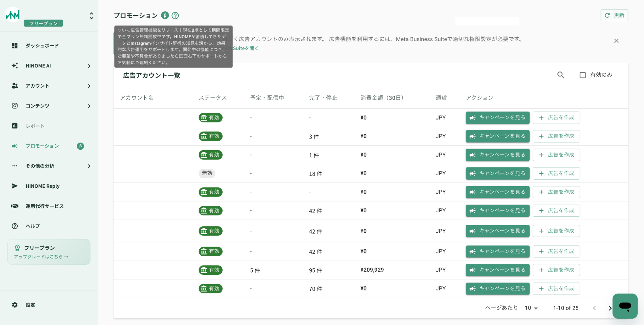Open the Suiteを開く link

point(246,48)
